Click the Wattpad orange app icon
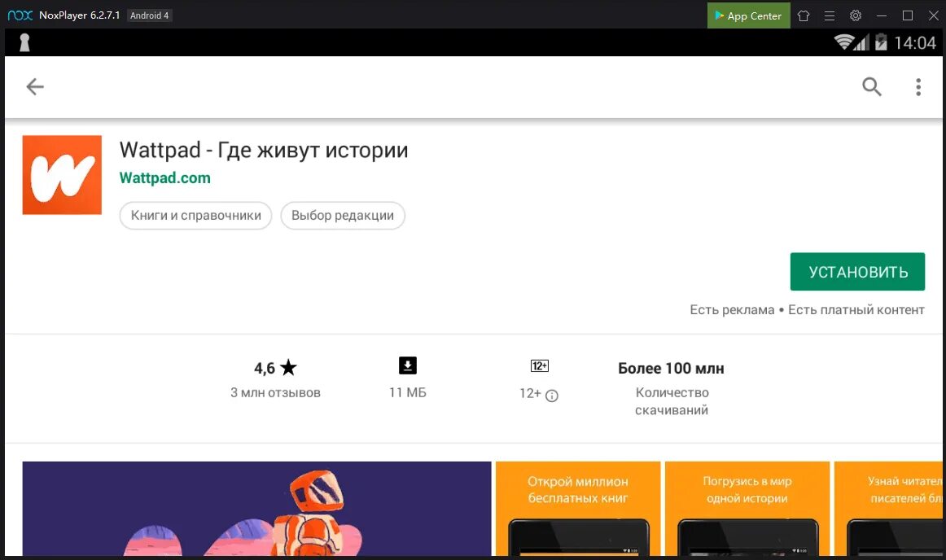 click(x=62, y=175)
